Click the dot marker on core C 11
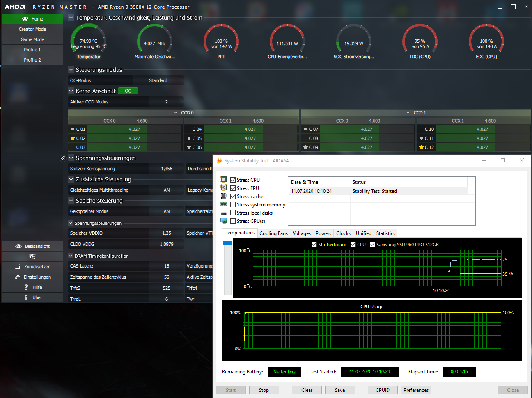The height and width of the screenshot is (398, 532). point(421,138)
